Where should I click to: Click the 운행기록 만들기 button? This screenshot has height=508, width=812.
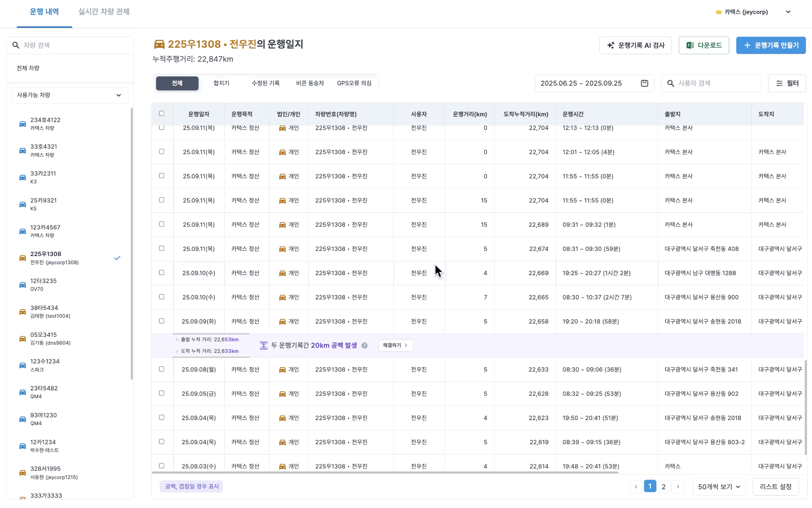pos(771,46)
